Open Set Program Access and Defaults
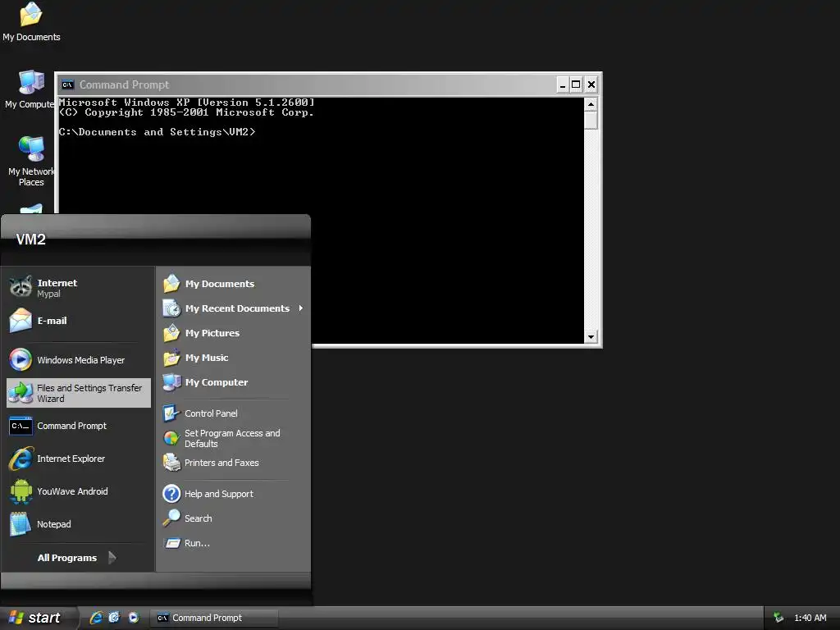Image resolution: width=840 pixels, height=630 pixels. [233, 438]
